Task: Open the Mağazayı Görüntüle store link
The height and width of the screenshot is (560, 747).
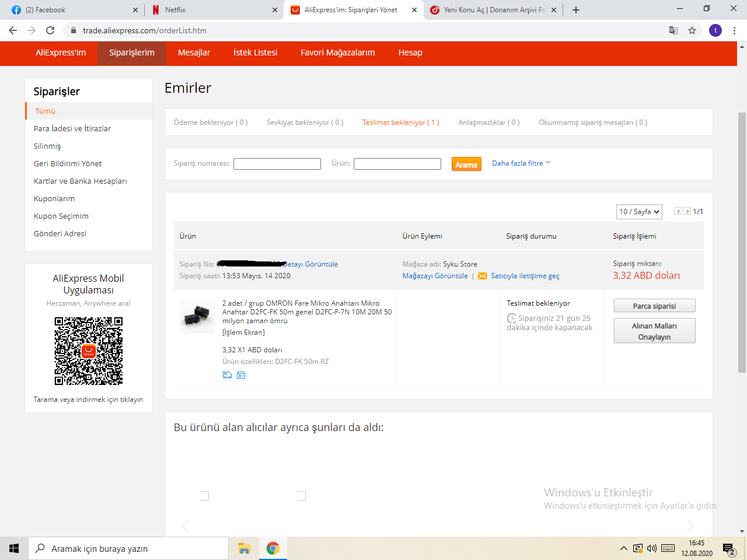Action: pos(435,276)
